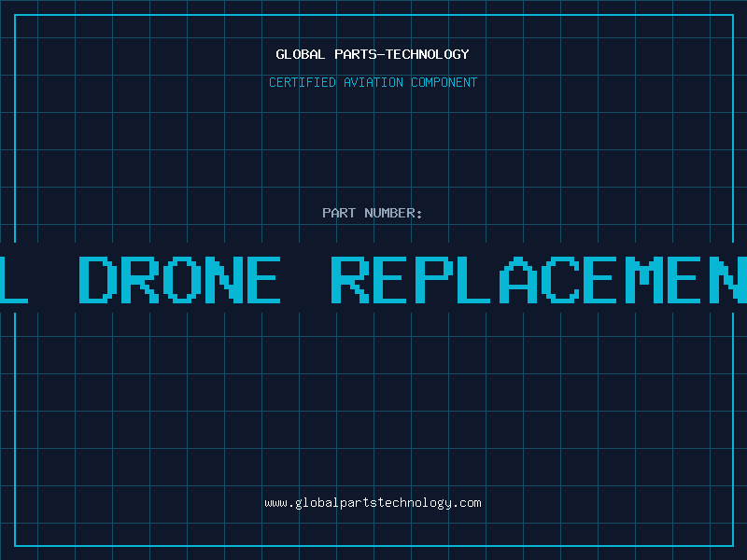The width and height of the screenshot is (747, 560).
Task: Click the partial letter L at banner's left edge
Action: 14,280
